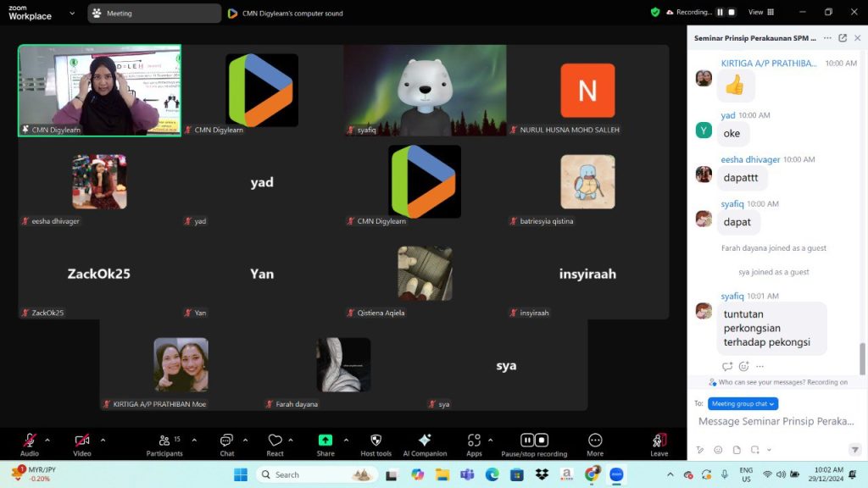Open Host tools shield icon
This screenshot has width=868, height=488.
point(376,444)
